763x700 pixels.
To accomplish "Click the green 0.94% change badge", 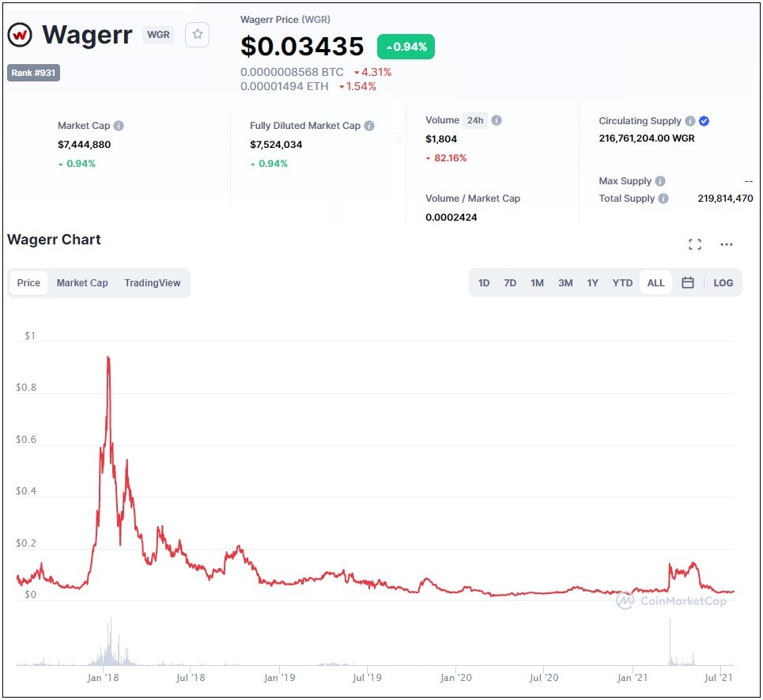I will (406, 47).
